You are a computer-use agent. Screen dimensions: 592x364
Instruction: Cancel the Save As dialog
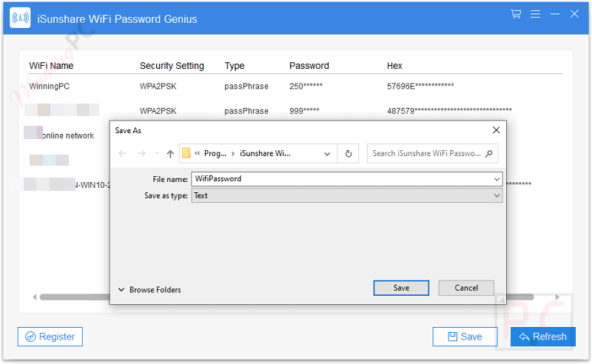tap(466, 288)
